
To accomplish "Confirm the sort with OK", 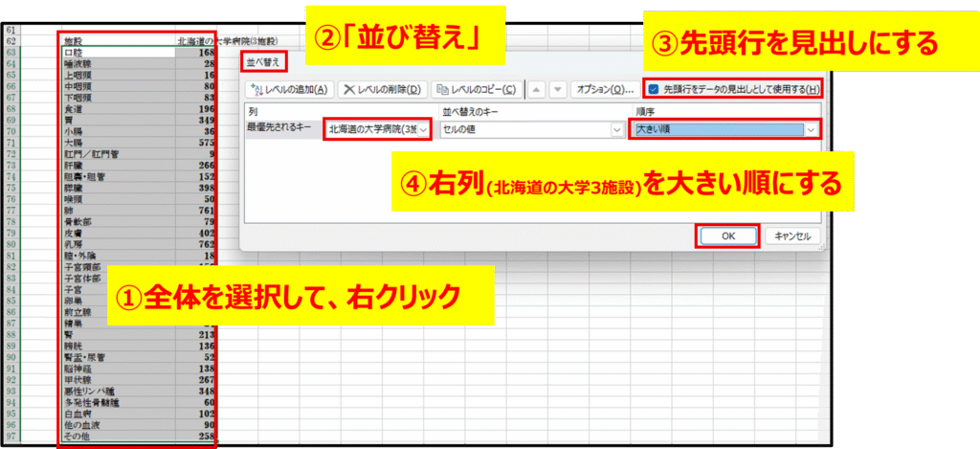I will tap(728, 236).
